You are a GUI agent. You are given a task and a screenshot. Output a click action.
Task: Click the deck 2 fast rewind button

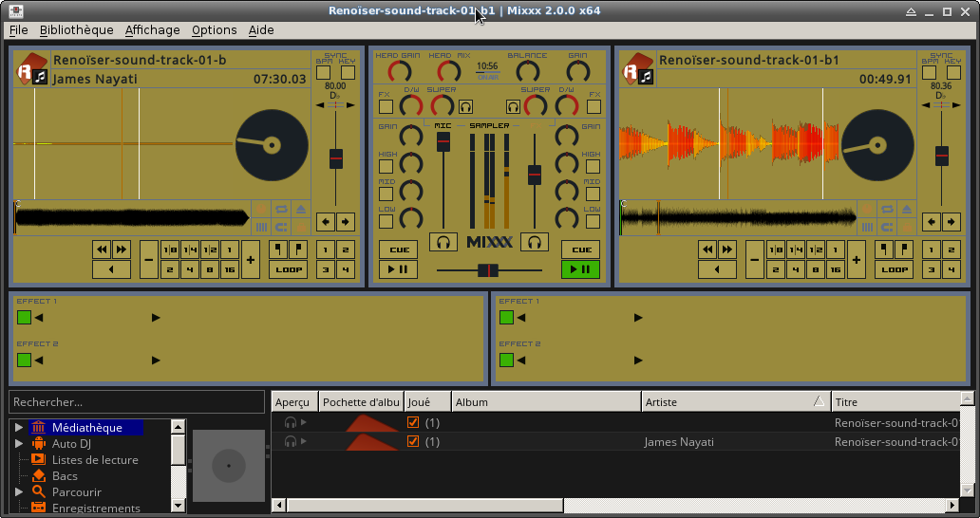click(707, 250)
